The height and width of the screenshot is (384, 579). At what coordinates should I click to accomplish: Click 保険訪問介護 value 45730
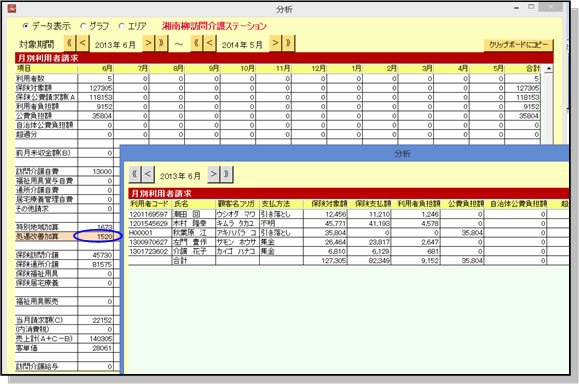96,255
